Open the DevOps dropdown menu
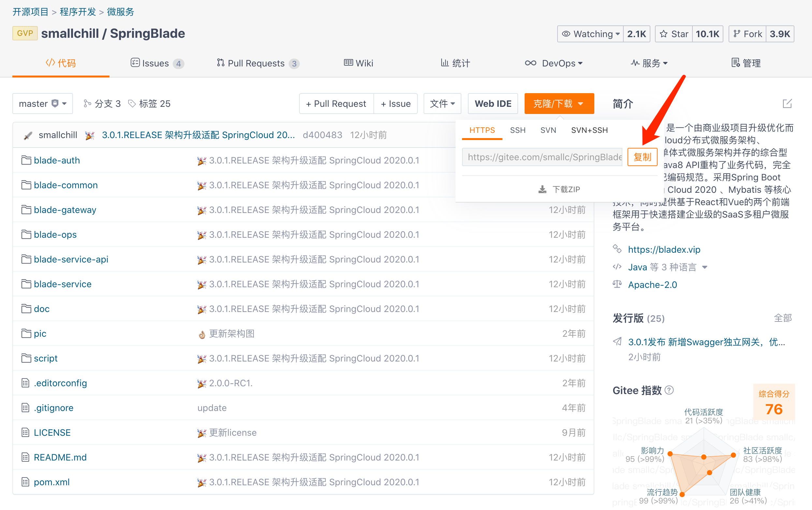This screenshot has height=510, width=812. tap(554, 63)
